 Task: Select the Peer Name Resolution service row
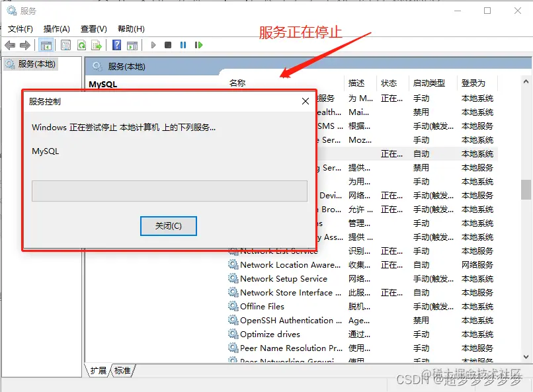click(x=362, y=348)
